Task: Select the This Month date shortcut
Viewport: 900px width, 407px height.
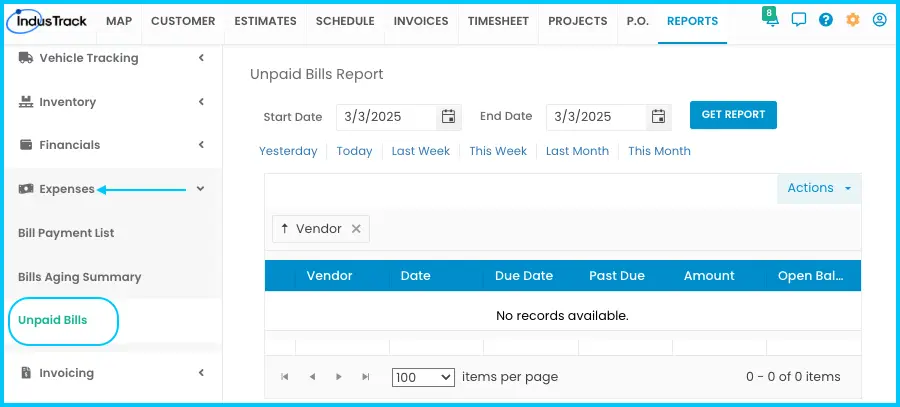Action: click(659, 151)
